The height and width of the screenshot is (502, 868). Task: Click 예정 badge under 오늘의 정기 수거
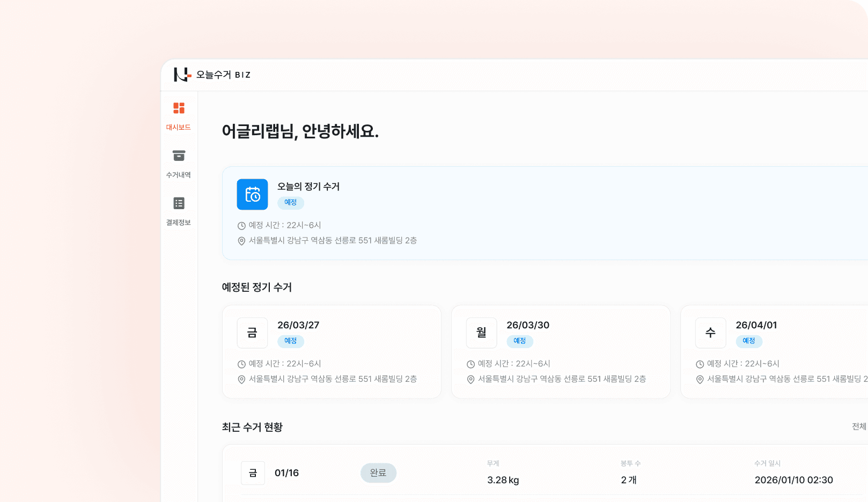click(x=291, y=203)
